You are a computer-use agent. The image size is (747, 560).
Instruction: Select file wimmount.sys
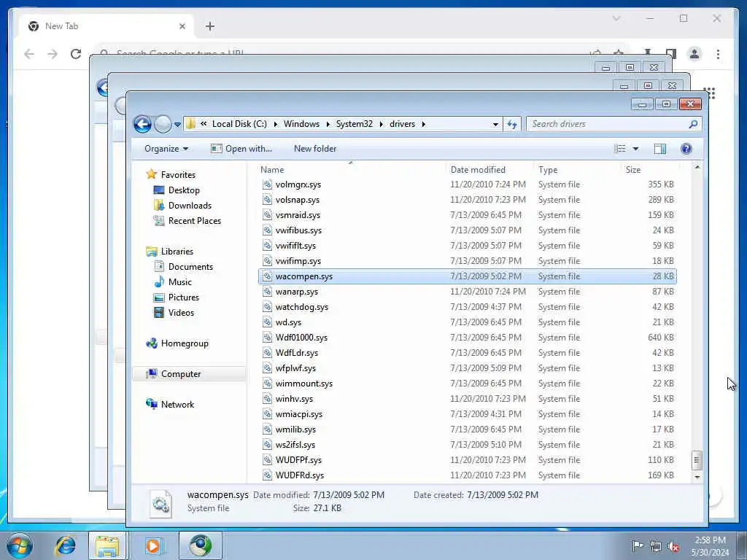(x=304, y=384)
